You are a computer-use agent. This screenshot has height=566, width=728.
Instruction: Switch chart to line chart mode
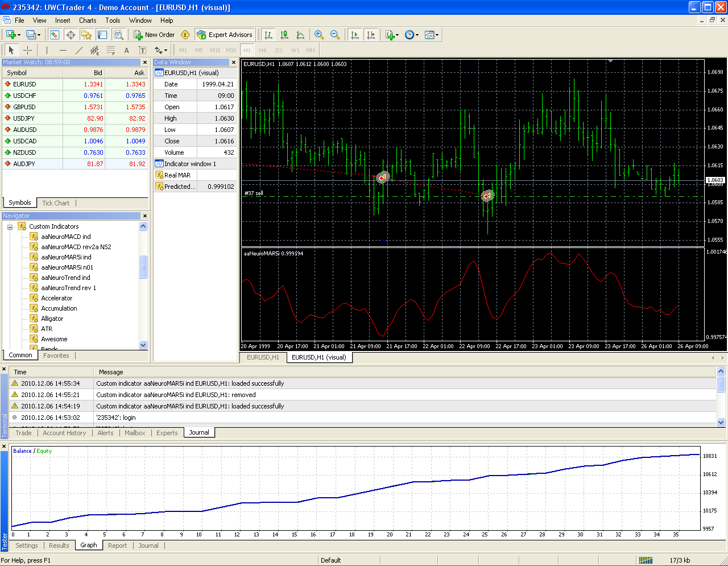pos(300,35)
